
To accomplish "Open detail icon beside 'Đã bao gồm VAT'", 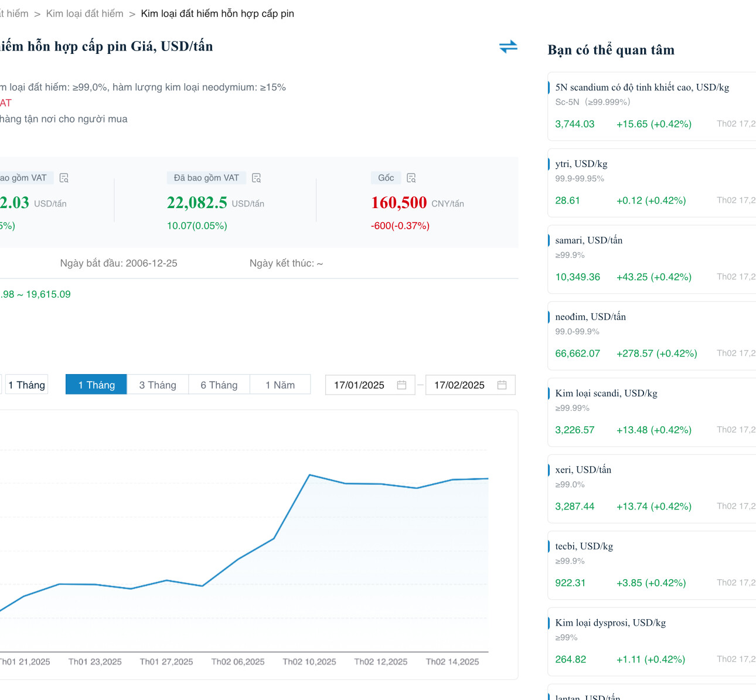I will tap(256, 178).
